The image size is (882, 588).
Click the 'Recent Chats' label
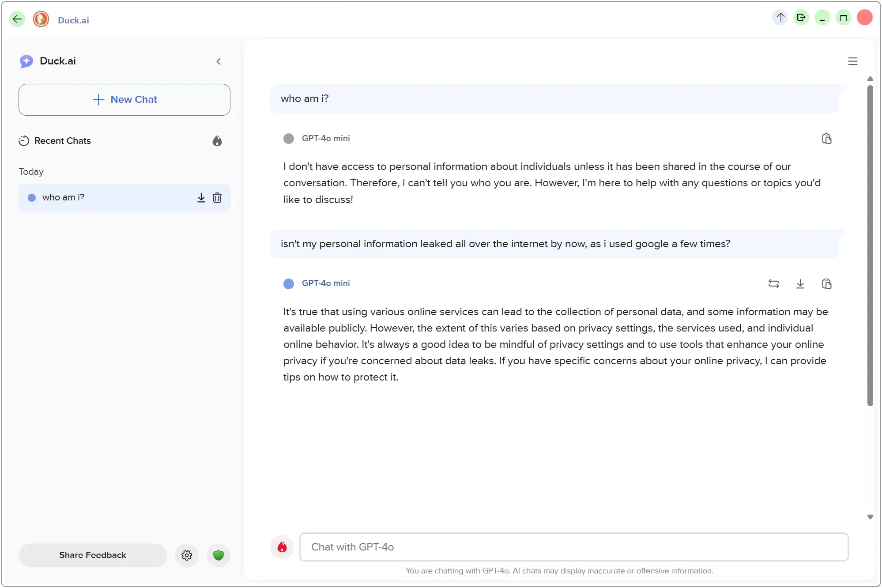(63, 141)
